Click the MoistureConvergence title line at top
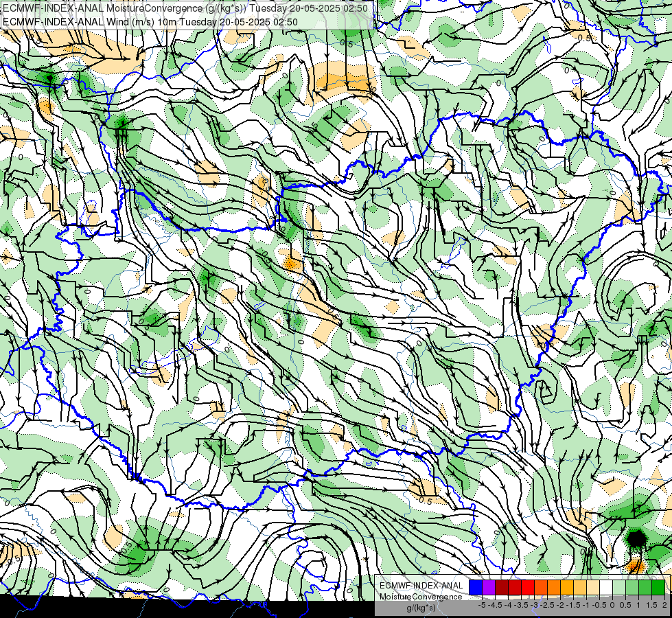Image resolution: width=672 pixels, height=618 pixels. click(185, 8)
